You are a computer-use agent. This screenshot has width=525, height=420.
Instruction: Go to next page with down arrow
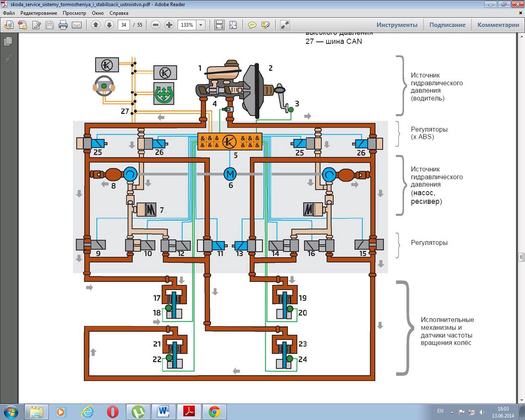tap(109, 25)
